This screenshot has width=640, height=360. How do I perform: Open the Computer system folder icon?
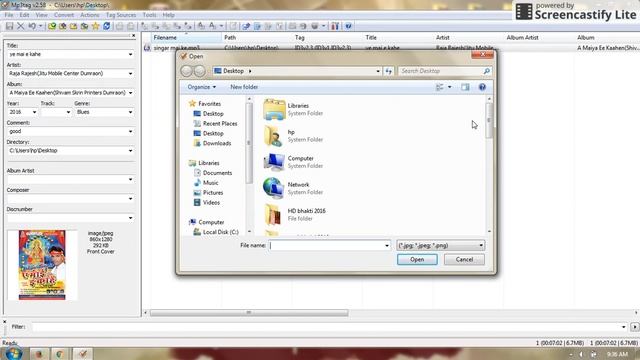274,162
